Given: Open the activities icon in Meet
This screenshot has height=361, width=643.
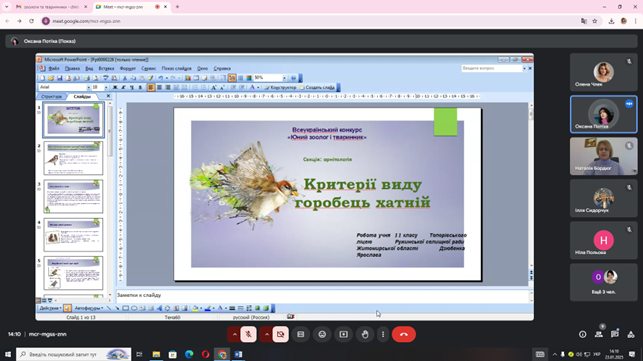Looking at the screenshot, I should 631,334.
